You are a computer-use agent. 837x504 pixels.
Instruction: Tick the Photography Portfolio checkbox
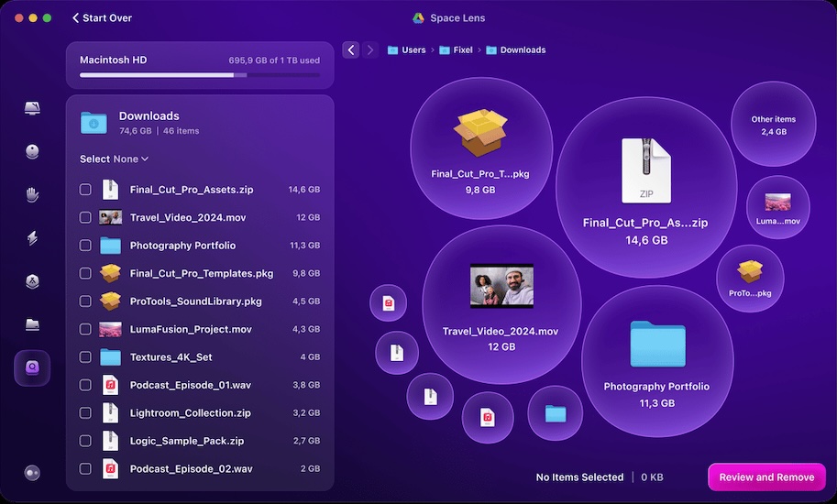(x=85, y=246)
